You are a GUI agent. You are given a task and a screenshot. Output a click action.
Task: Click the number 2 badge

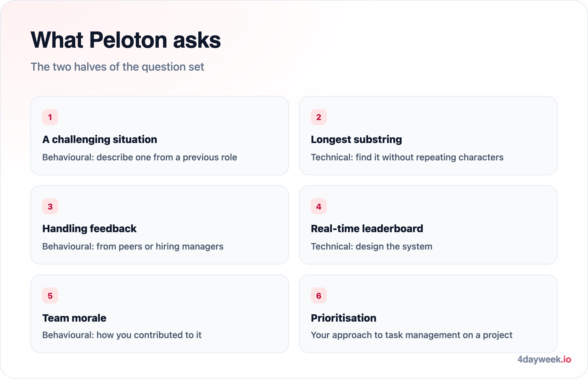coord(319,117)
